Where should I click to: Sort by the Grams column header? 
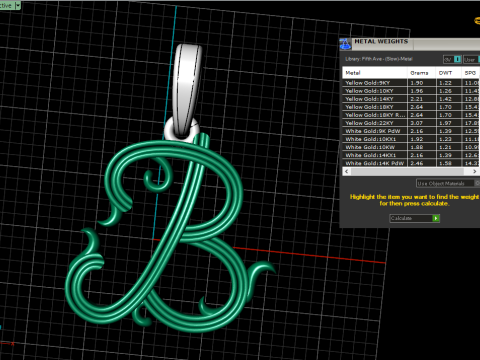(422, 73)
